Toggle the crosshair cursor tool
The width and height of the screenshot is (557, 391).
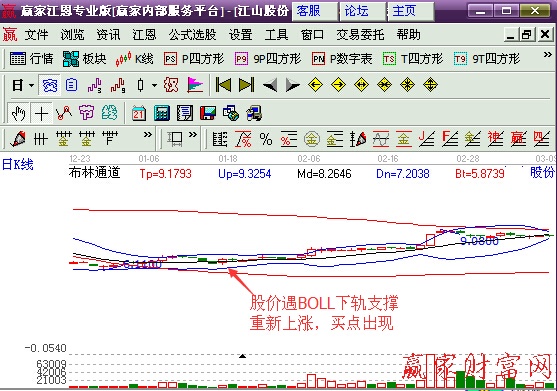coord(42,113)
